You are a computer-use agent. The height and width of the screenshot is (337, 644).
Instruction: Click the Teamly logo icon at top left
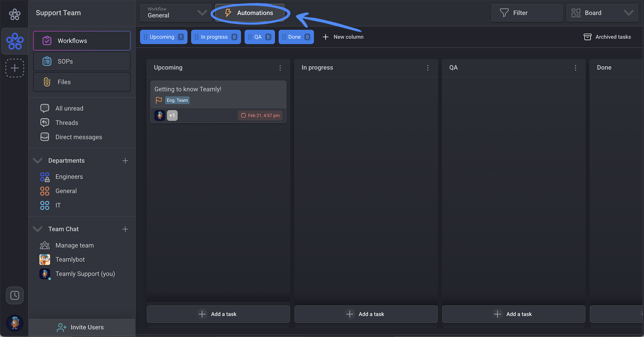pos(15,14)
